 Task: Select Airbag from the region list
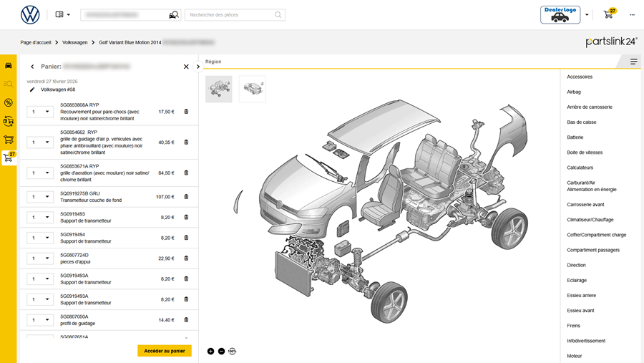click(x=574, y=92)
